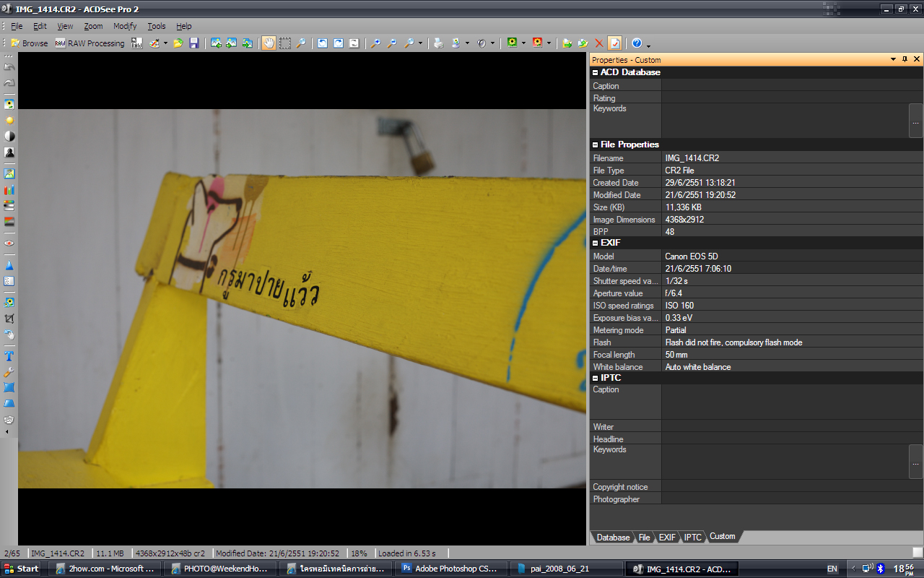Image resolution: width=924 pixels, height=578 pixels.
Task: Click the Print icon
Action: pos(438,43)
